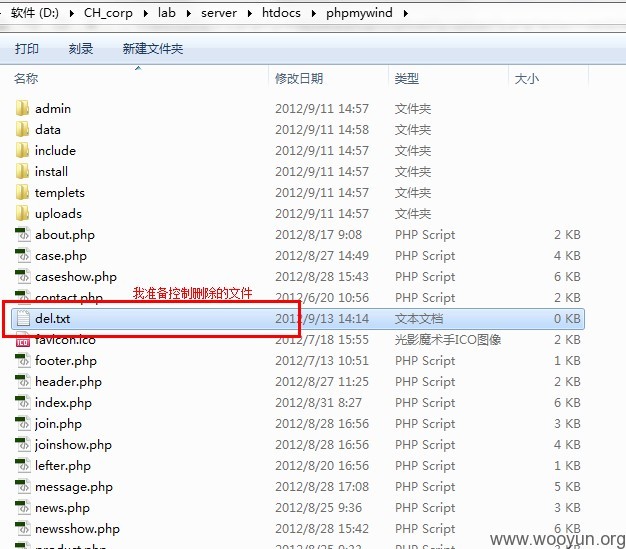Click the header.php file icon

point(22,381)
